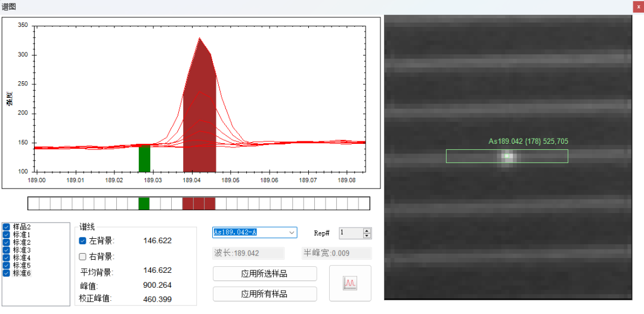Click the 左背景 value 146.622
Screen dimensions: 644x314
coord(157,241)
